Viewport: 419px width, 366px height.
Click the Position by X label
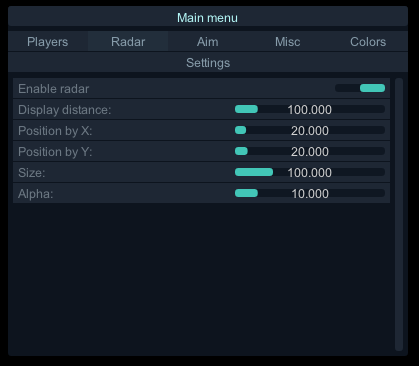pyautogui.click(x=55, y=131)
